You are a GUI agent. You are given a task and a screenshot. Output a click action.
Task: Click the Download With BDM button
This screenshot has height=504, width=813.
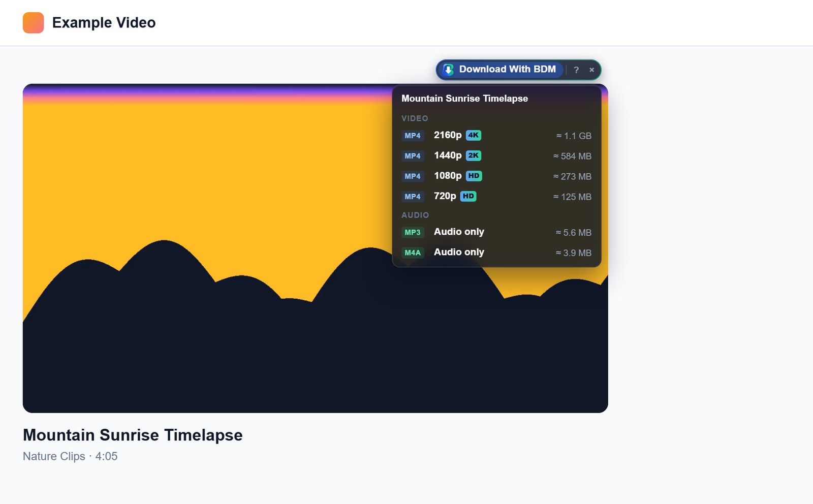point(502,70)
